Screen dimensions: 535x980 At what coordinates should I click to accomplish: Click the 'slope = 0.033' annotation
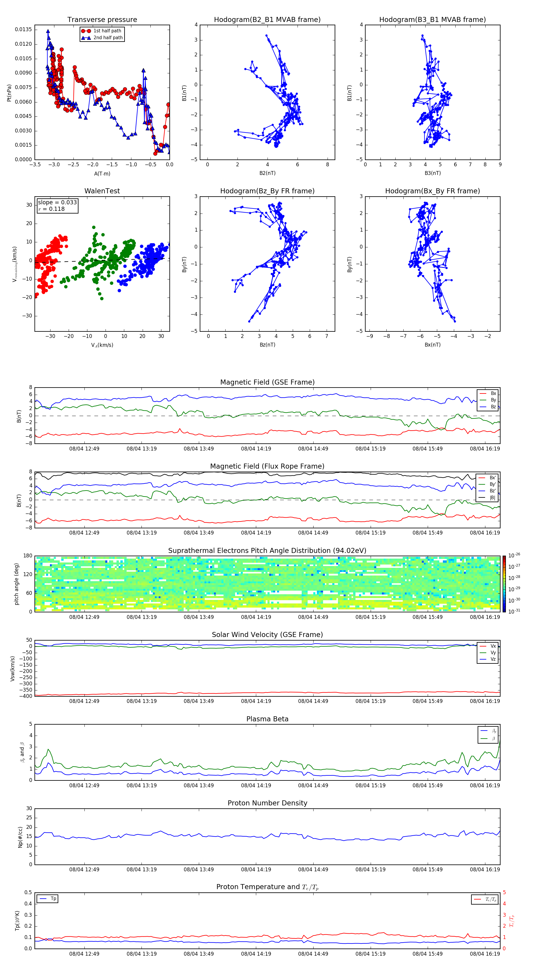[x=57, y=203]
